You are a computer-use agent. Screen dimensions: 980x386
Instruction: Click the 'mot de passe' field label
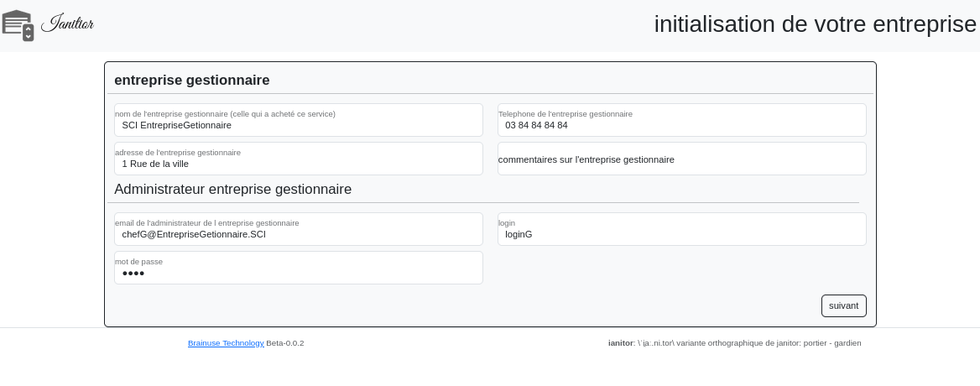(139, 262)
